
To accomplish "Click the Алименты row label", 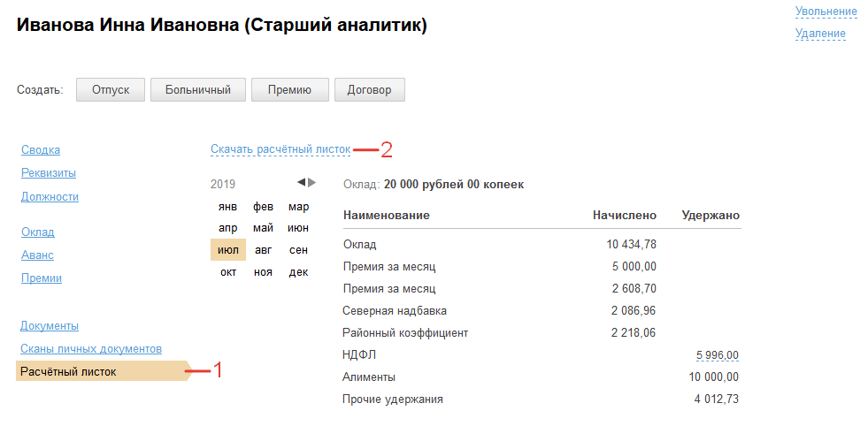I will [369, 377].
